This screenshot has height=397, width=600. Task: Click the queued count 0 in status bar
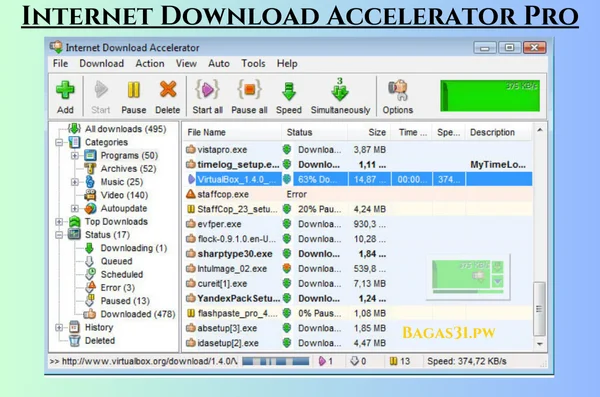tap(358, 361)
